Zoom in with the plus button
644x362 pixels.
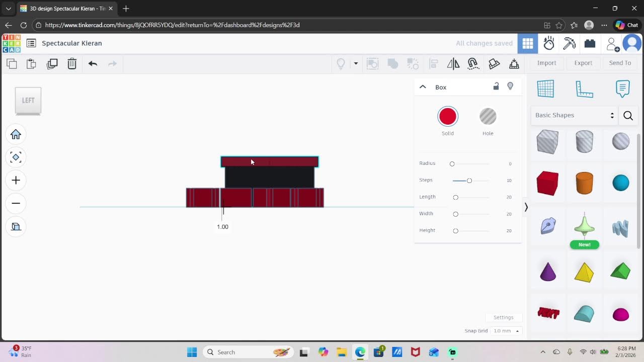pos(16,180)
